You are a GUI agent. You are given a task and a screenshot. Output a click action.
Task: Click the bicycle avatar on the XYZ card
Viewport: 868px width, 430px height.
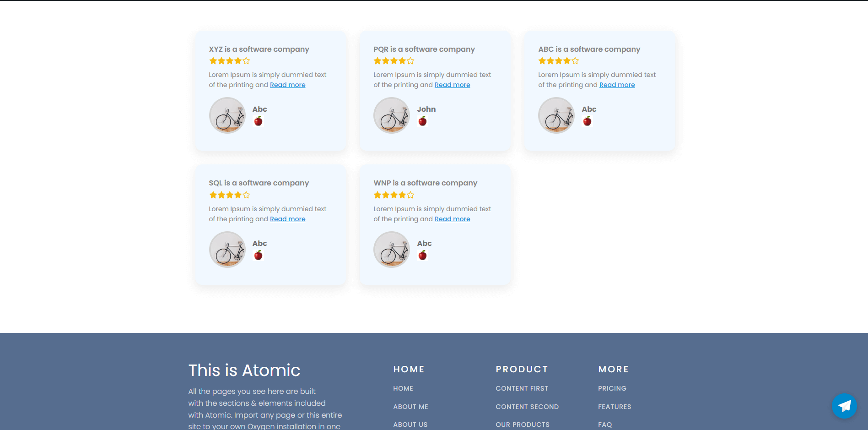(227, 115)
